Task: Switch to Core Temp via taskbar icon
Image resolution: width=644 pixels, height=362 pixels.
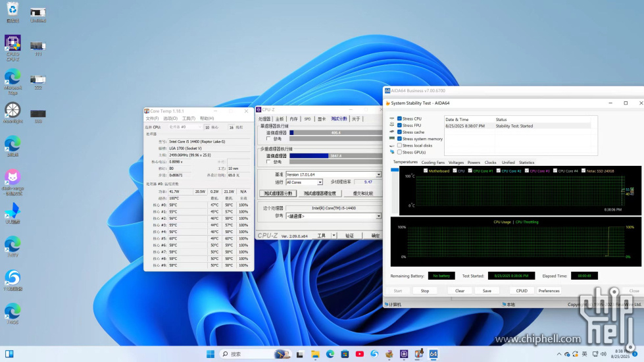Action: click(x=418, y=354)
